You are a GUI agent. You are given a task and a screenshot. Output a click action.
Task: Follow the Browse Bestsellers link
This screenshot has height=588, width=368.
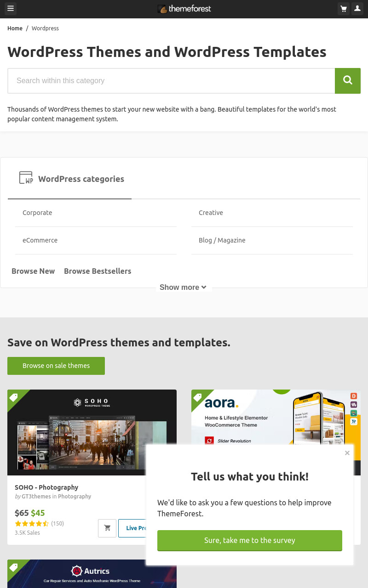tap(98, 271)
